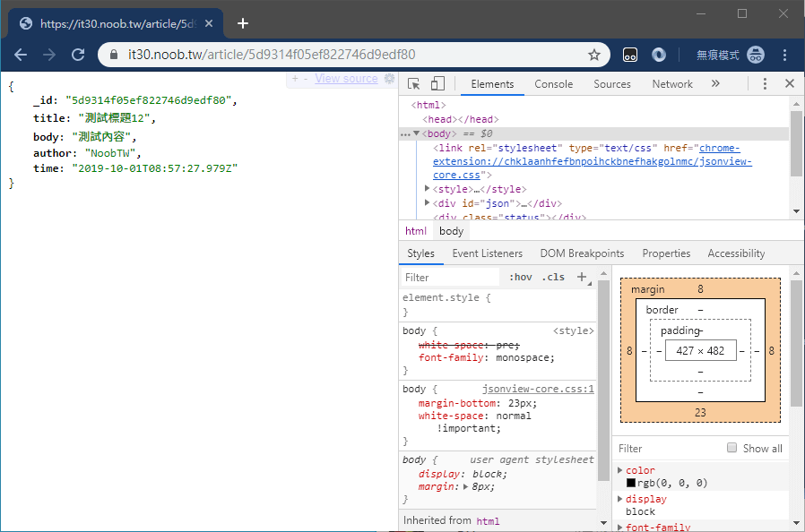The width and height of the screenshot is (805, 532).
Task: Click the DOM tree scrollbar down arrow
Action: coord(796,211)
